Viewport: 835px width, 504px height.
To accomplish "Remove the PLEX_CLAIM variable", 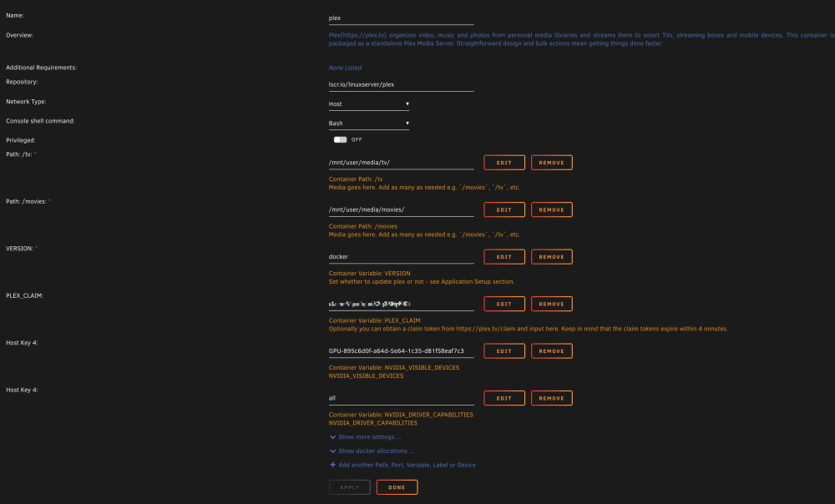I will 551,304.
